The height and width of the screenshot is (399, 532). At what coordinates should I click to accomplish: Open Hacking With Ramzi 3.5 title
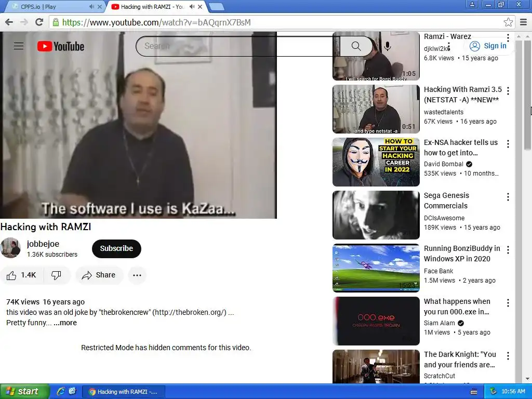463,95
